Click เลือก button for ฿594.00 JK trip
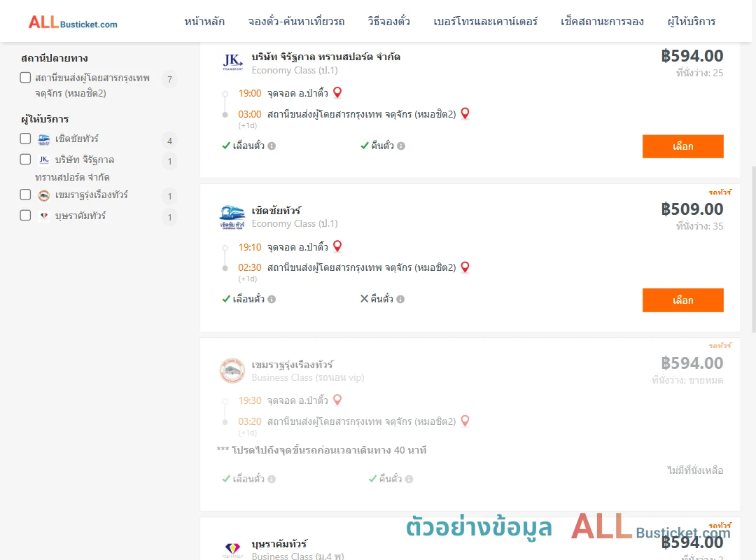 pos(682,146)
